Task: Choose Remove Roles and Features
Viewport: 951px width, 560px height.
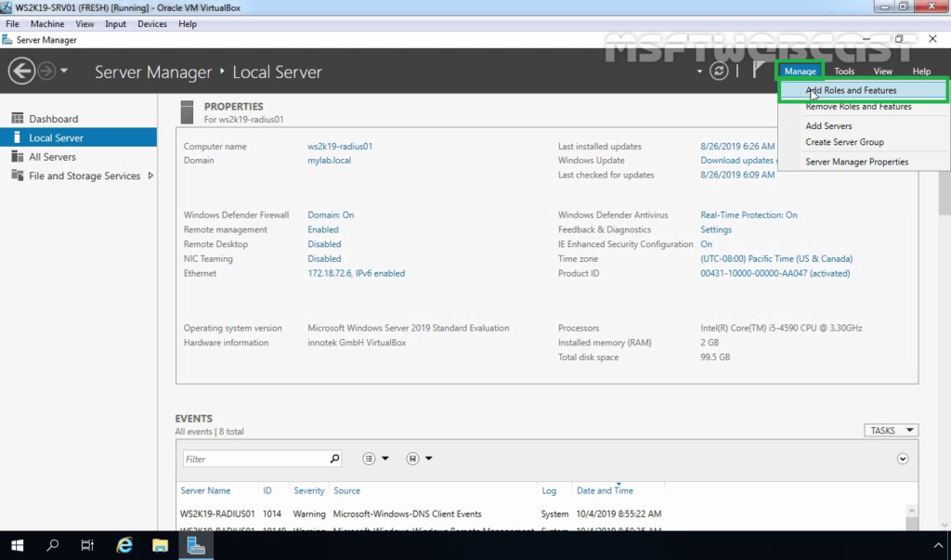Action: (858, 107)
